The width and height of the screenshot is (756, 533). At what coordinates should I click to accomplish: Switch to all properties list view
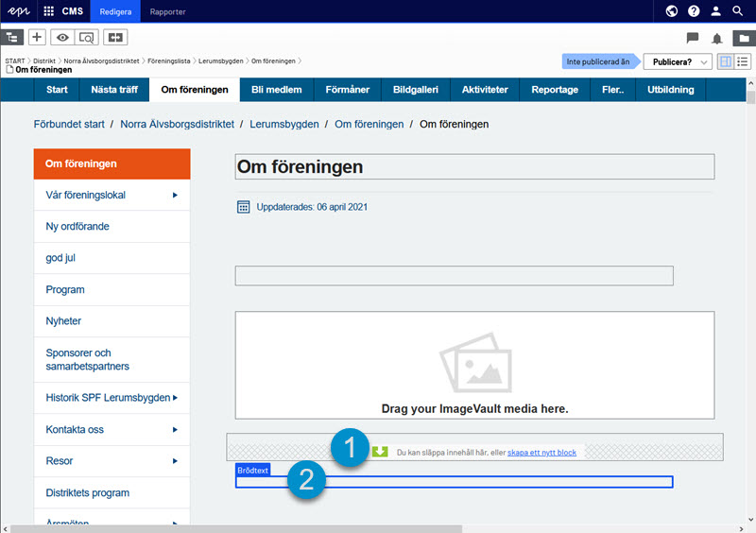[x=744, y=61]
